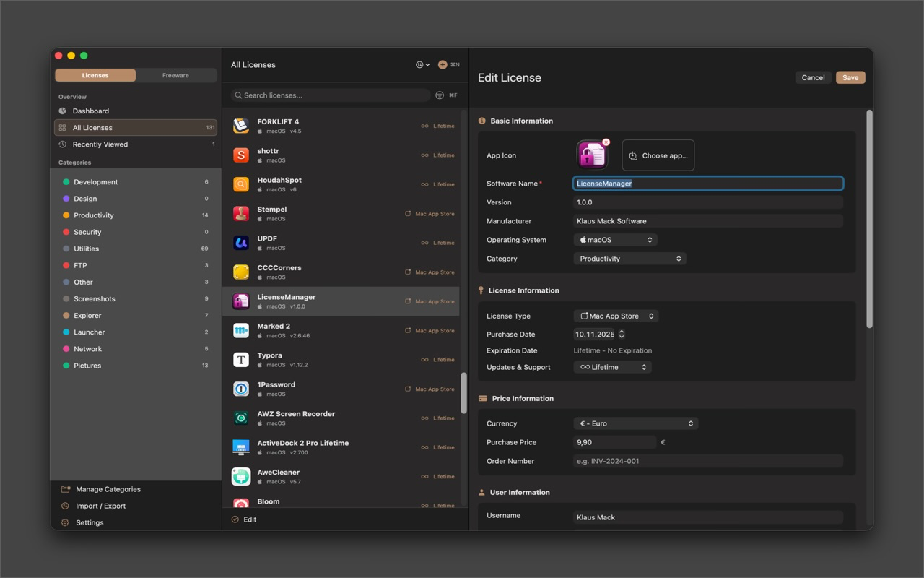Switch to the Licenses tab
Image resolution: width=924 pixels, height=578 pixels.
(95, 75)
